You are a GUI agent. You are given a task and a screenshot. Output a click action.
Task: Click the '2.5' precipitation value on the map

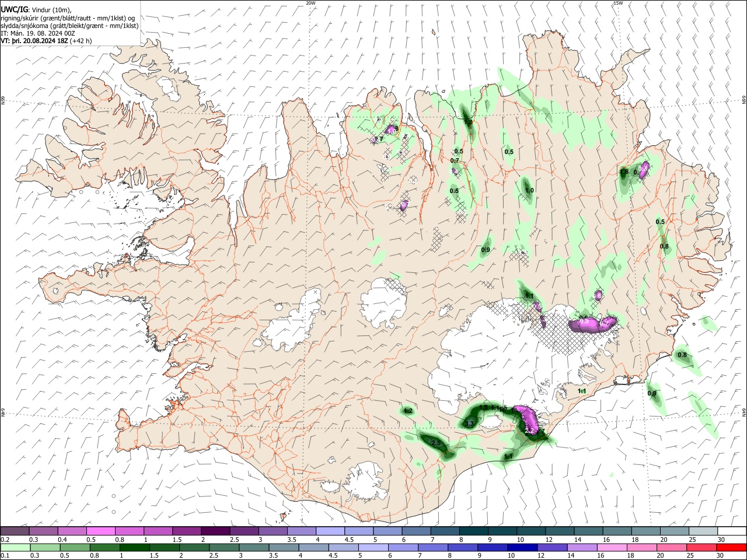[x=435, y=443]
